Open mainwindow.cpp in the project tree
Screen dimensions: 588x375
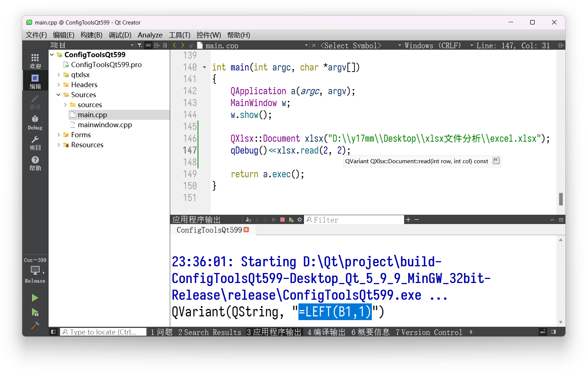[105, 125]
